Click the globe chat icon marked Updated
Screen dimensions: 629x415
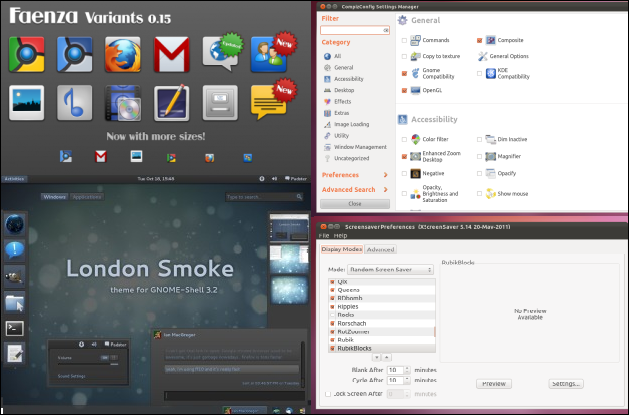pyautogui.click(x=222, y=53)
